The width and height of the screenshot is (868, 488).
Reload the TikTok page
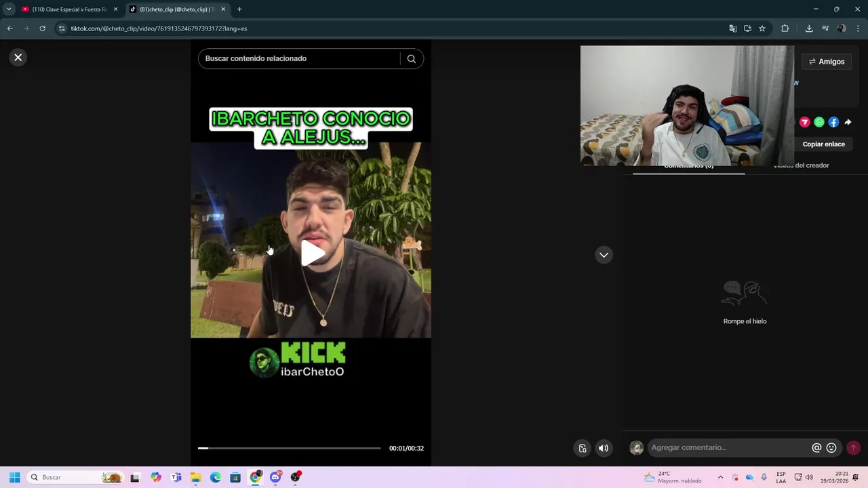[x=42, y=28]
